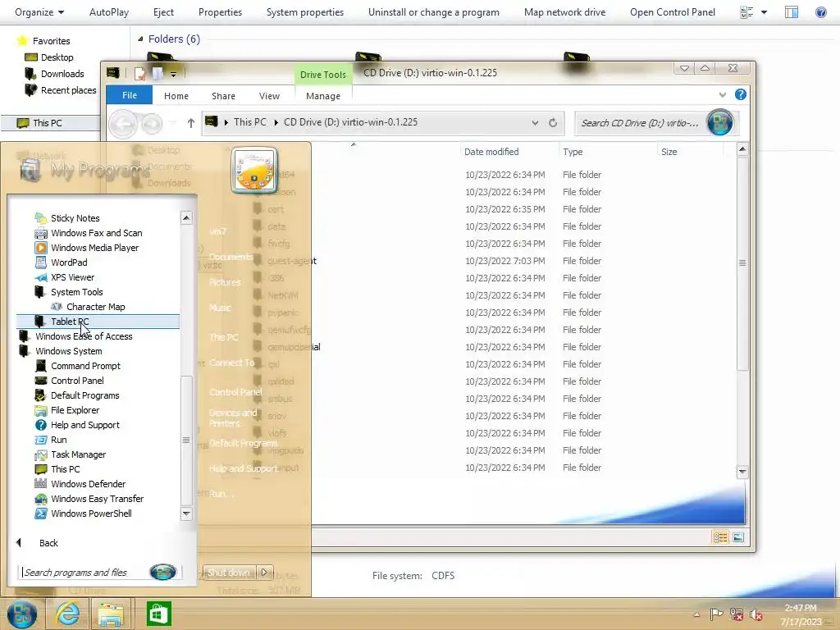Click the Start orb on the taskbar
Screen dimensions: 840x630
click(22, 614)
